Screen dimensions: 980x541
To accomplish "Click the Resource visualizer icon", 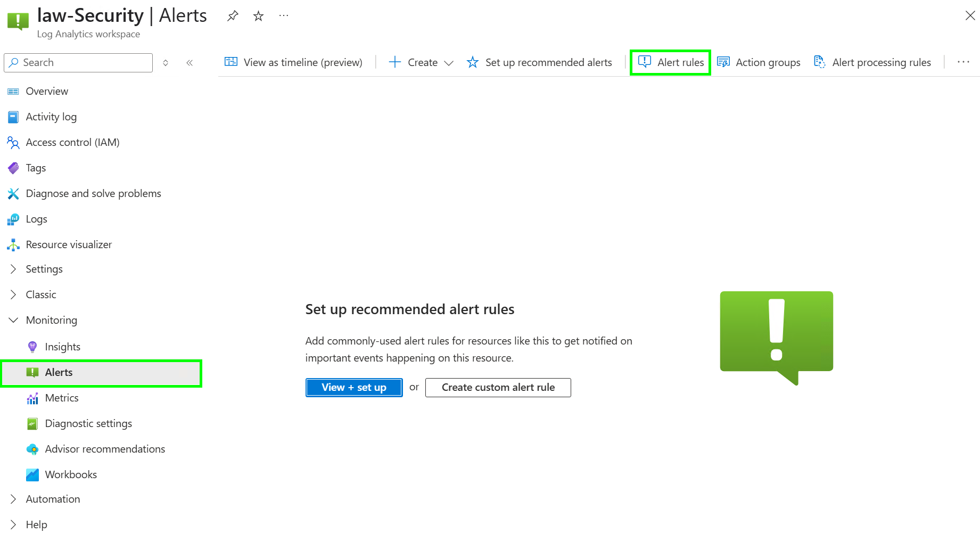I will click(x=13, y=245).
